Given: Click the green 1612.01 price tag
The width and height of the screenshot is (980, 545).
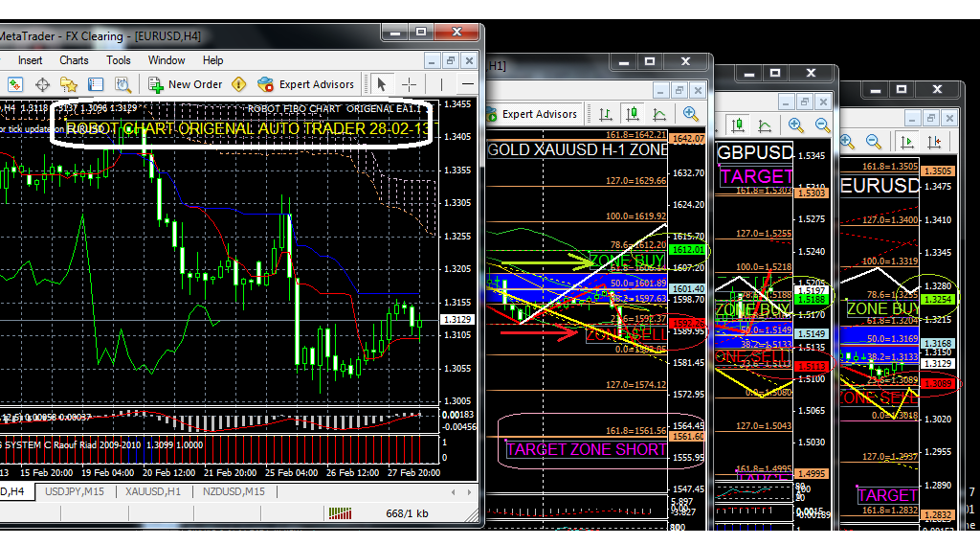Looking at the screenshot, I should coord(687,250).
